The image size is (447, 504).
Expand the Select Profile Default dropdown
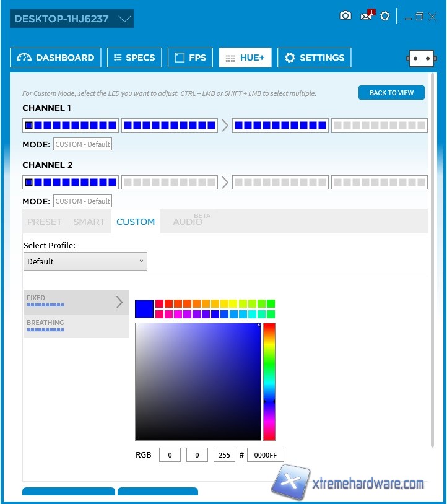85,261
